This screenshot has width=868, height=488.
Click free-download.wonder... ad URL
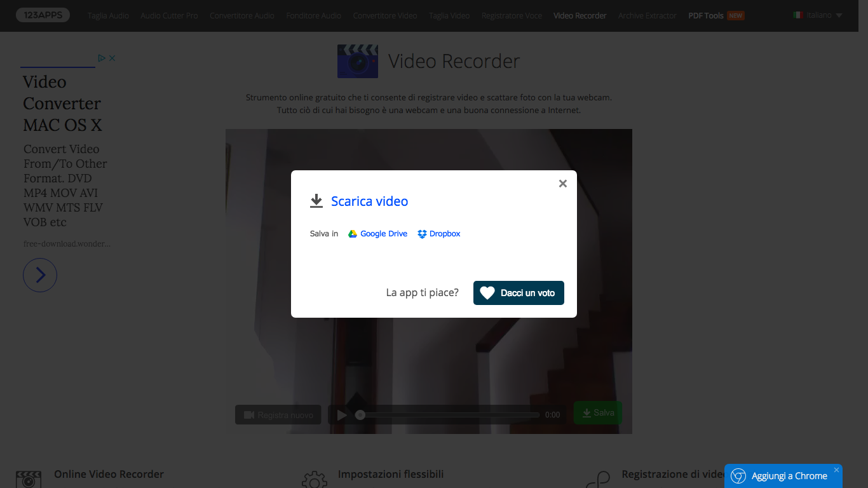[67, 243]
